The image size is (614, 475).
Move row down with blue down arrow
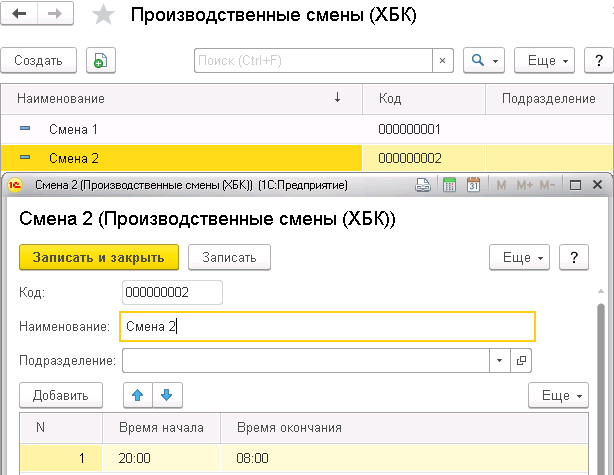coord(166,395)
